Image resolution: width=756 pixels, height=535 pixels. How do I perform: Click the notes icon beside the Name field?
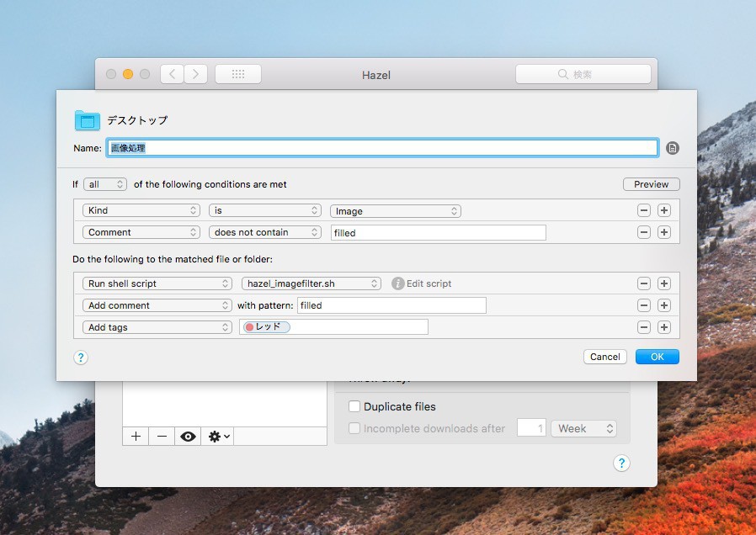tap(672, 148)
